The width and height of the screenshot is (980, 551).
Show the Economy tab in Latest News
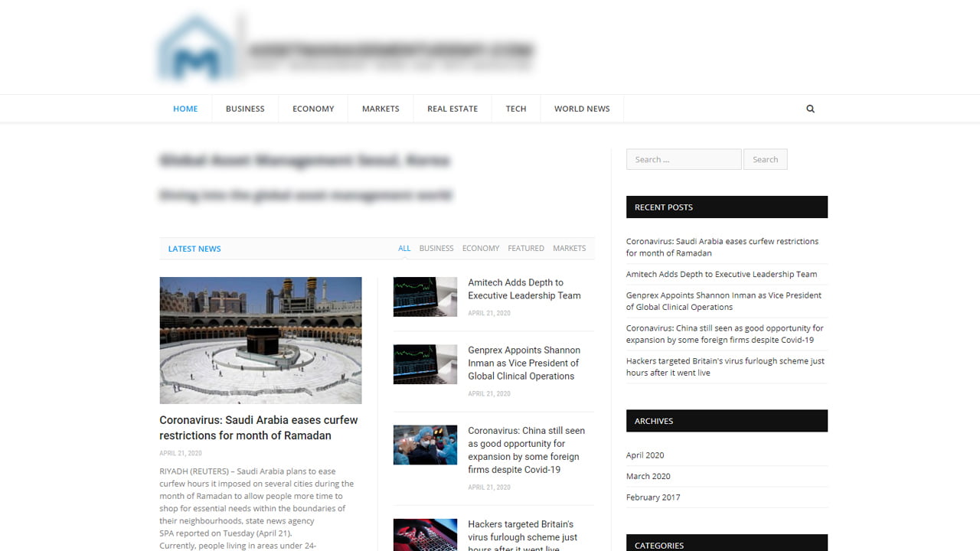tap(480, 248)
